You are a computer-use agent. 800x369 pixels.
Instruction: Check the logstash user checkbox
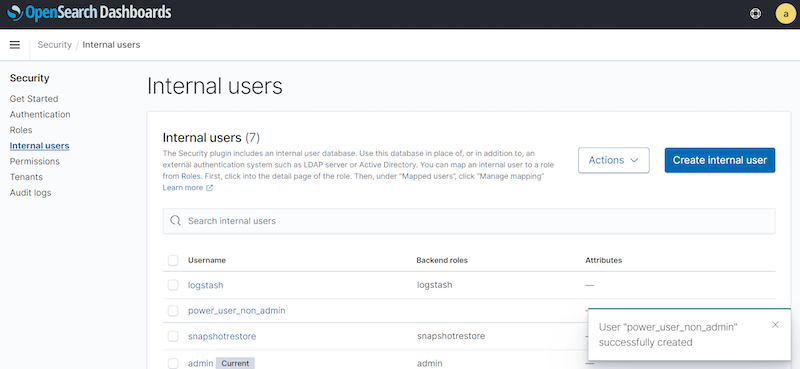click(173, 285)
